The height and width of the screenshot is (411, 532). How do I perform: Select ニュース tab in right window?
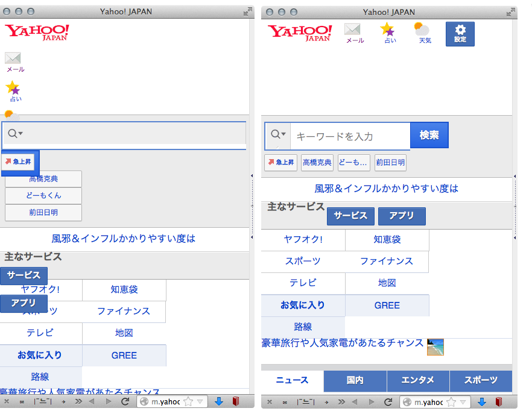[292, 380]
